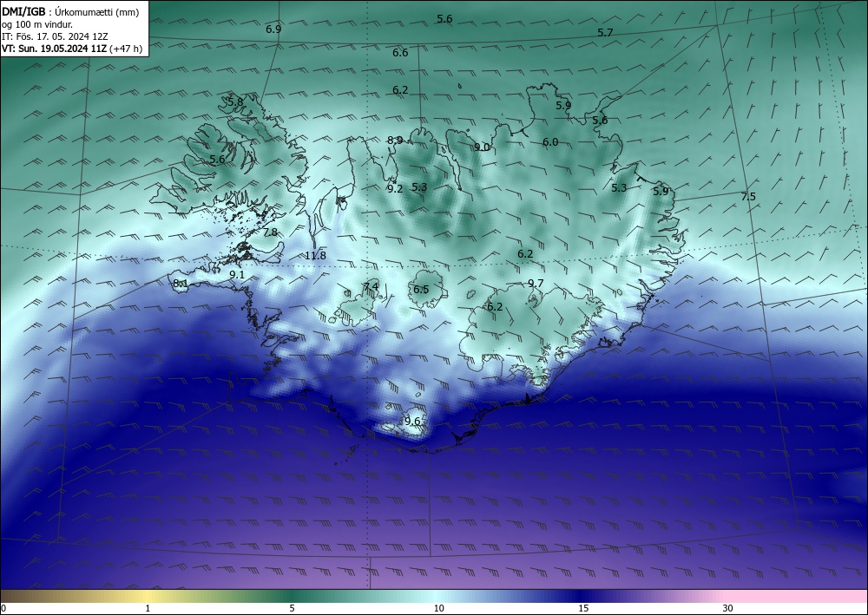Click the 5.8 value in the Westfjords
The height and width of the screenshot is (615, 868).
tap(235, 101)
